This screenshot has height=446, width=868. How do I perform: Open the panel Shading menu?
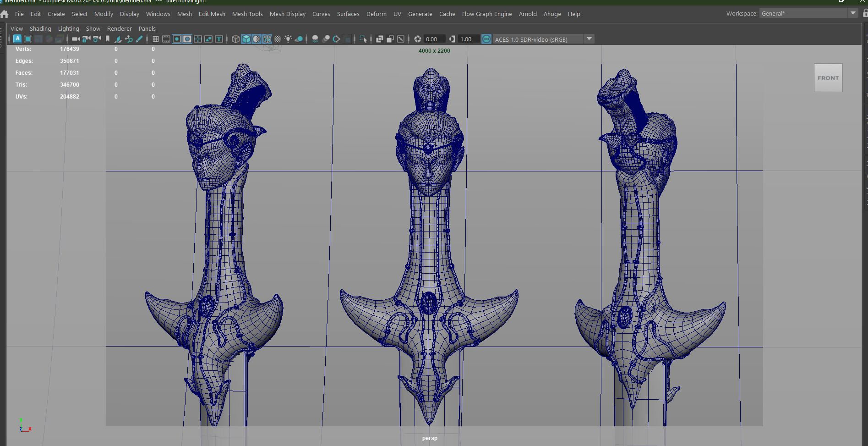(x=40, y=28)
